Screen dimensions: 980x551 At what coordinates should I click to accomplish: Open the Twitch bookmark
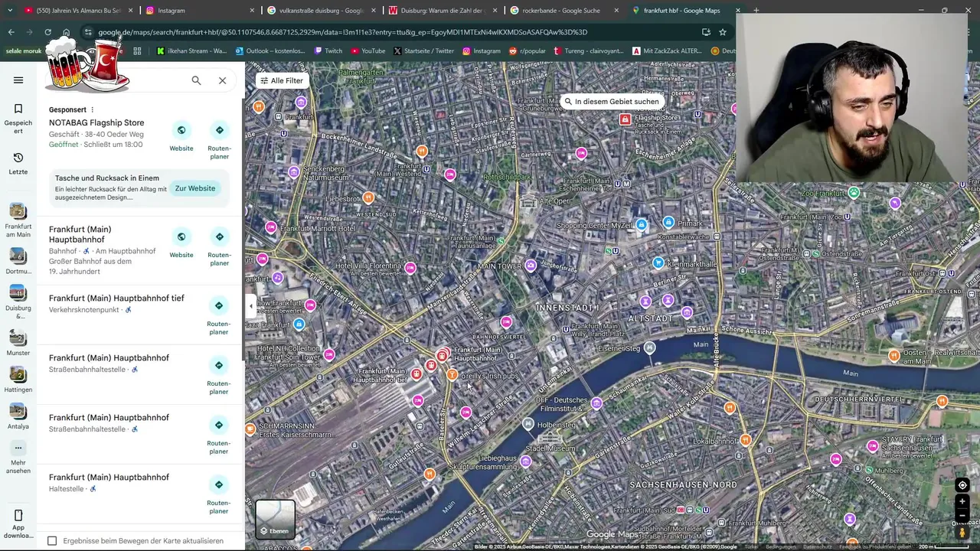[328, 51]
